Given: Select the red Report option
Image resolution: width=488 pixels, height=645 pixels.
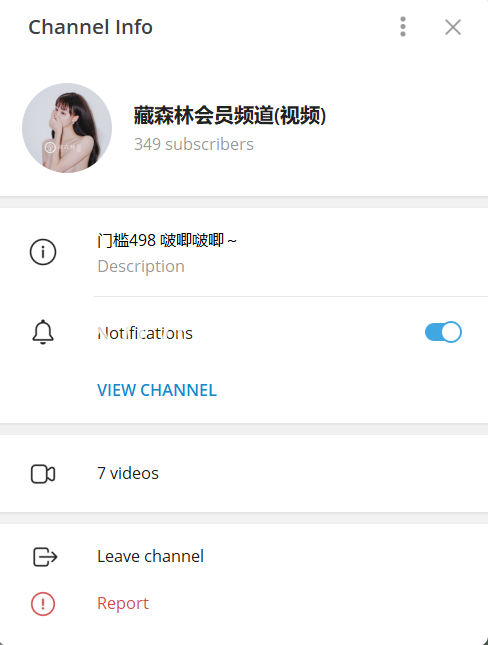Looking at the screenshot, I should click(x=123, y=603).
